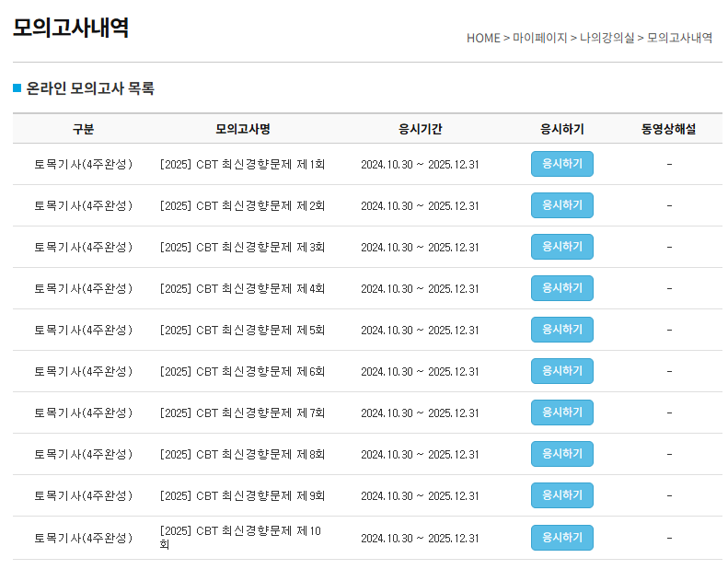Select 응시하기 for the 제7회 exam
Viewport: 728px width, 581px height.
561,413
